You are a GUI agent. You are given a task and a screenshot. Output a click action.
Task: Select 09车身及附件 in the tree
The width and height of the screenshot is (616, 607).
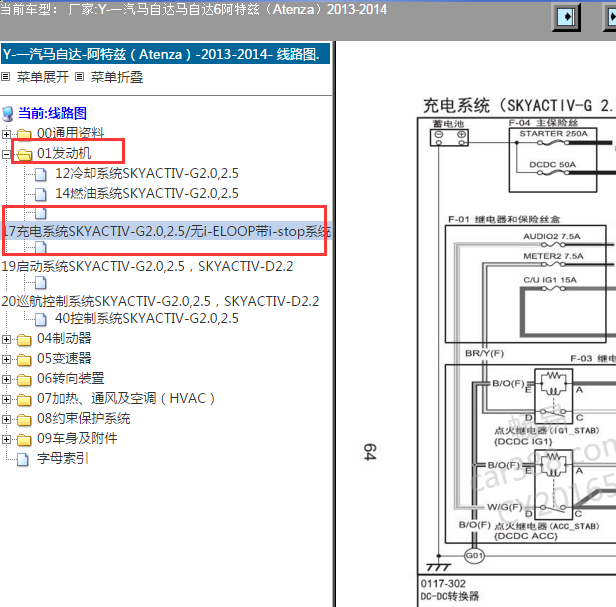tap(77, 438)
